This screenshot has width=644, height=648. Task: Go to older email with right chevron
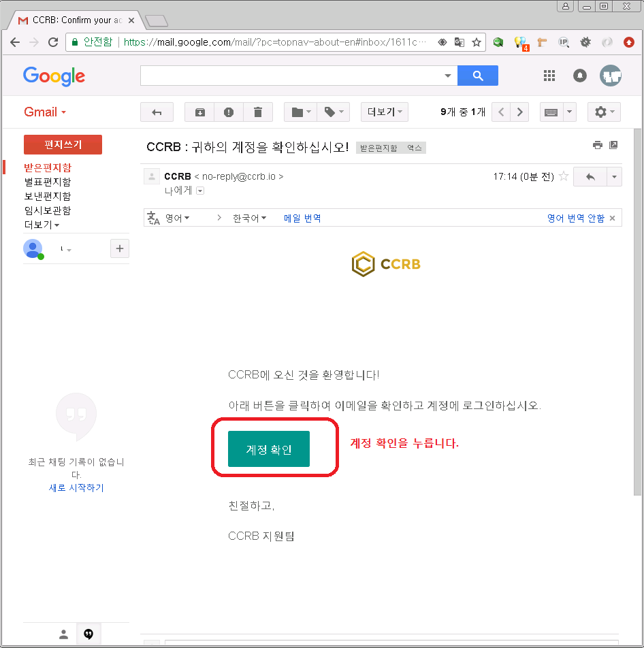[x=519, y=112]
